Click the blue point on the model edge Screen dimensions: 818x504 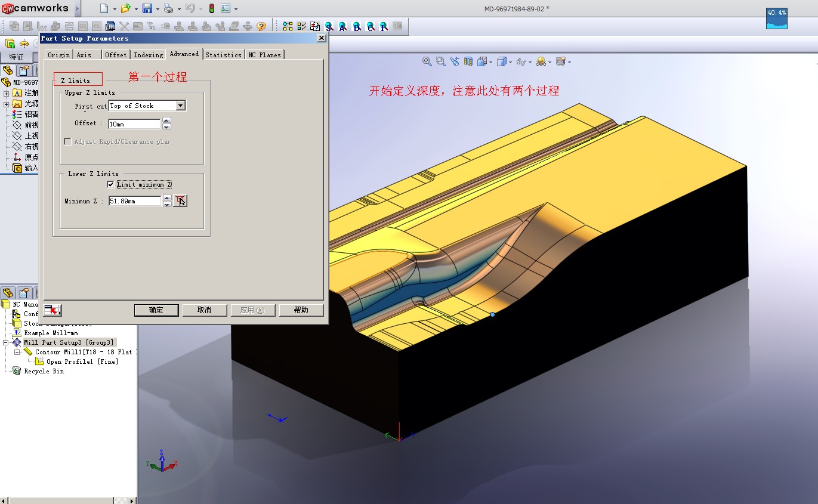492,314
